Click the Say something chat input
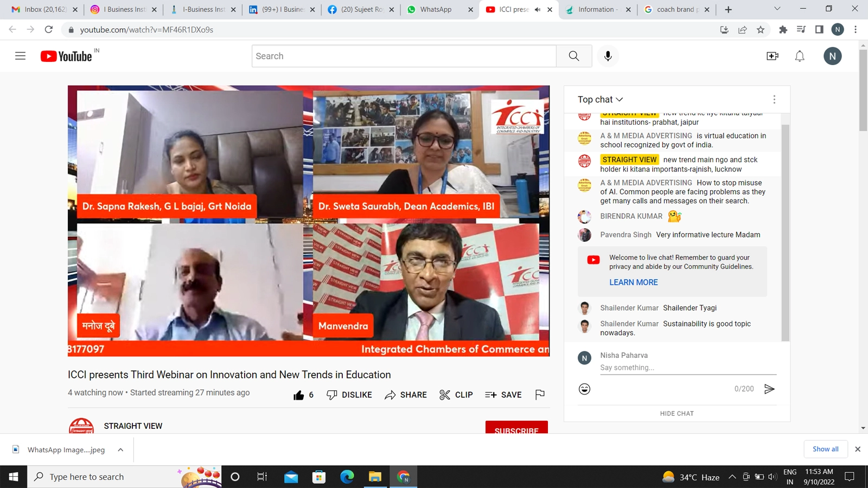 (x=688, y=368)
